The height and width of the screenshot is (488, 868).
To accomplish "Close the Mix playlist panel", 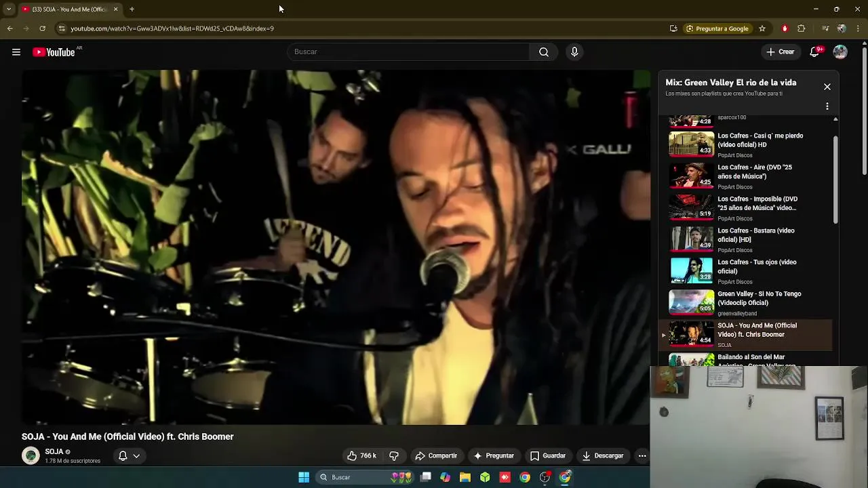I will click(x=827, y=87).
